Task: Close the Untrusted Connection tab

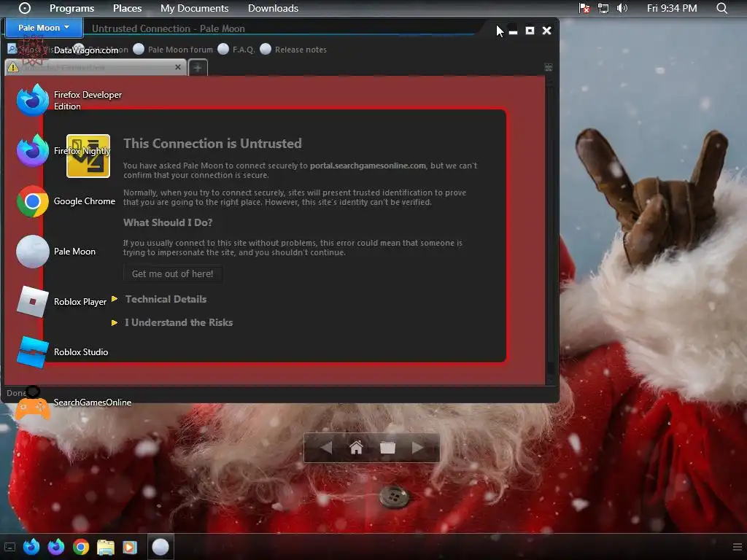Action: [178, 67]
